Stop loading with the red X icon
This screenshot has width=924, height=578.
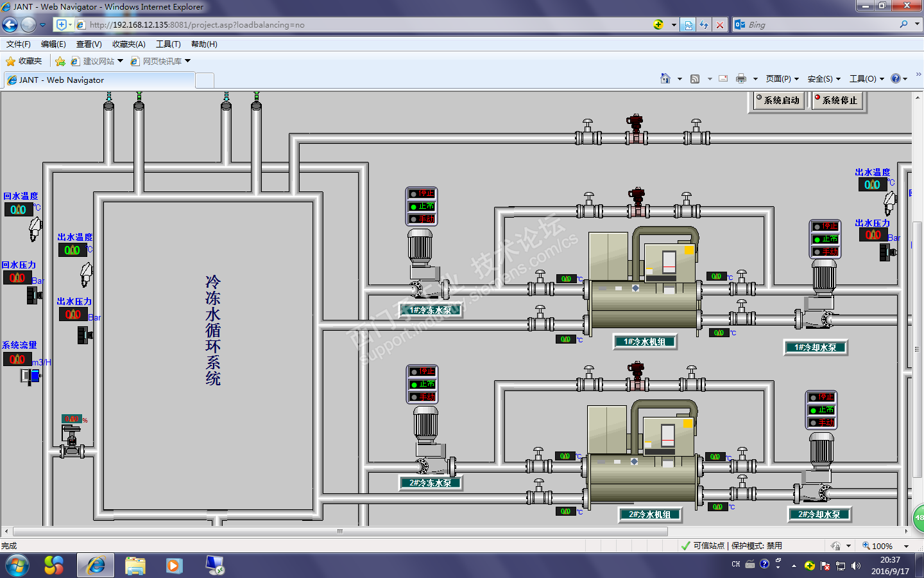pyautogui.click(x=720, y=25)
